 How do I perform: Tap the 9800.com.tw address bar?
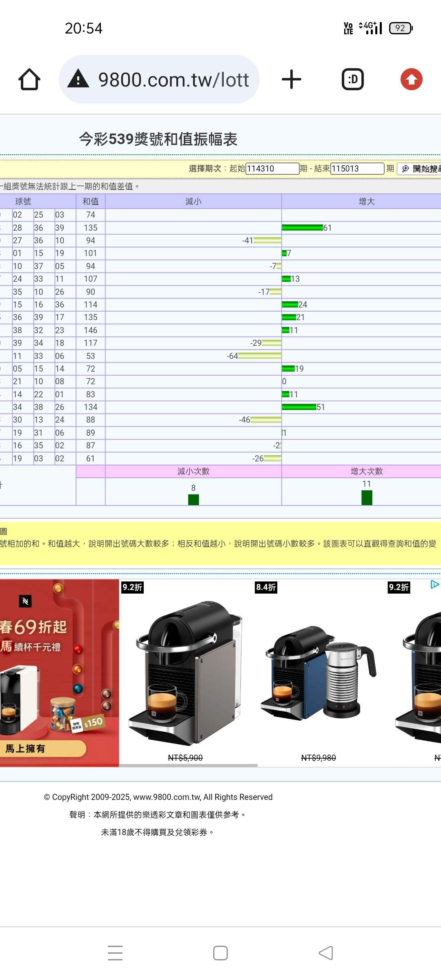[x=173, y=80]
